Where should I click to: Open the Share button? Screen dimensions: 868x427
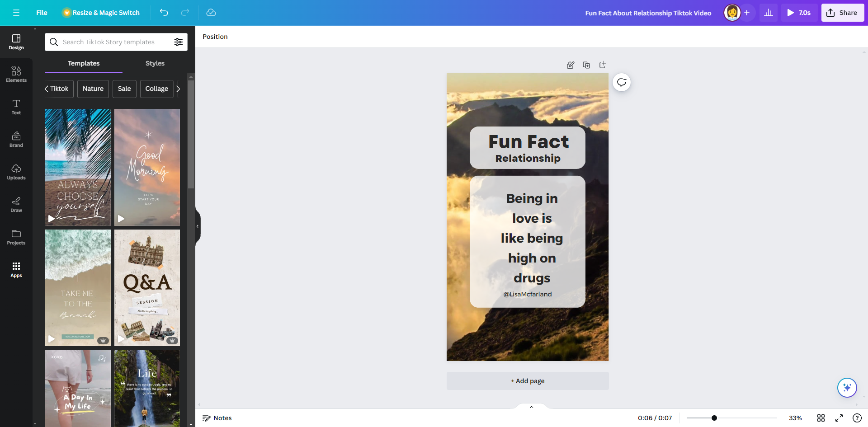842,13
